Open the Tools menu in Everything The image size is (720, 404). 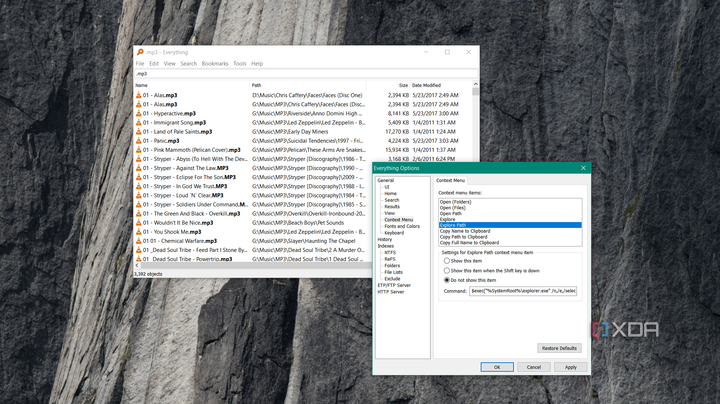240,63
